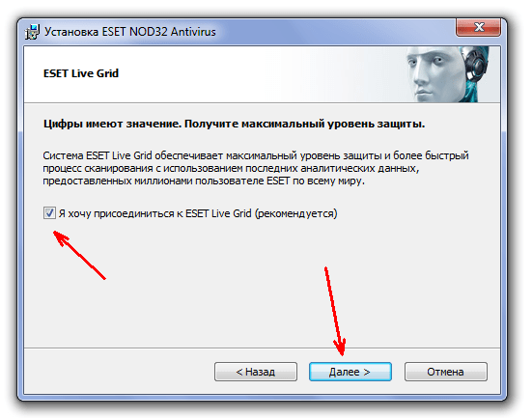Click the label 'Я хочу присоединиться к ESET Live Grid'
The image size is (532, 418).
(155, 213)
